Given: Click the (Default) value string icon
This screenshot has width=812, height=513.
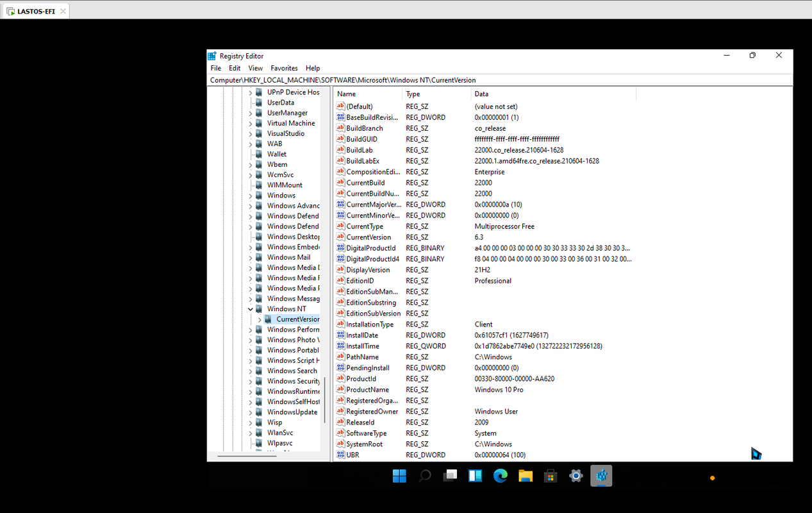Looking at the screenshot, I should 340,106.
